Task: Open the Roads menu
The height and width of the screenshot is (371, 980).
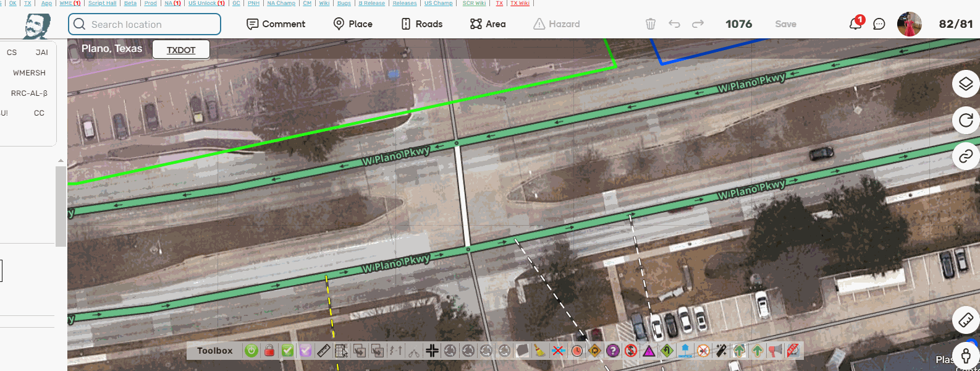Action: tap(422, 24)
